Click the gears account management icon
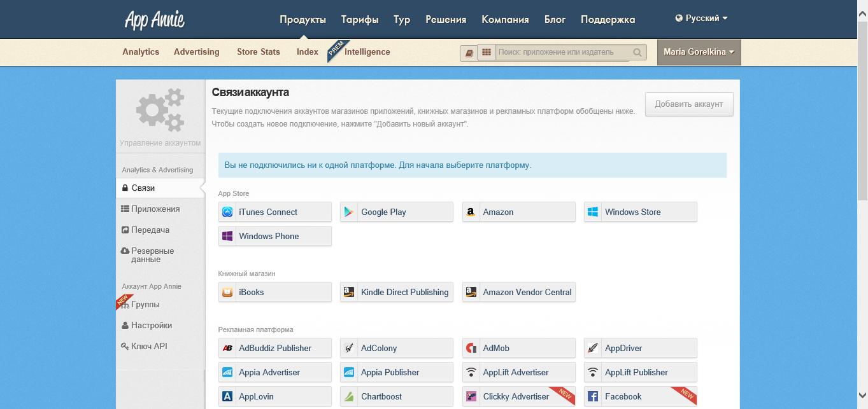868x409 pixels. [160, 109]
